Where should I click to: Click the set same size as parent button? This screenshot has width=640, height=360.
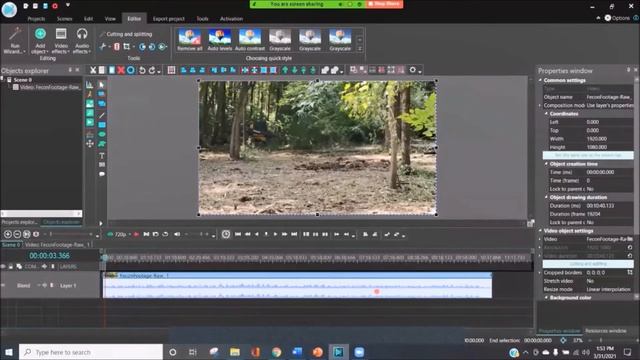tap(588, 156)
